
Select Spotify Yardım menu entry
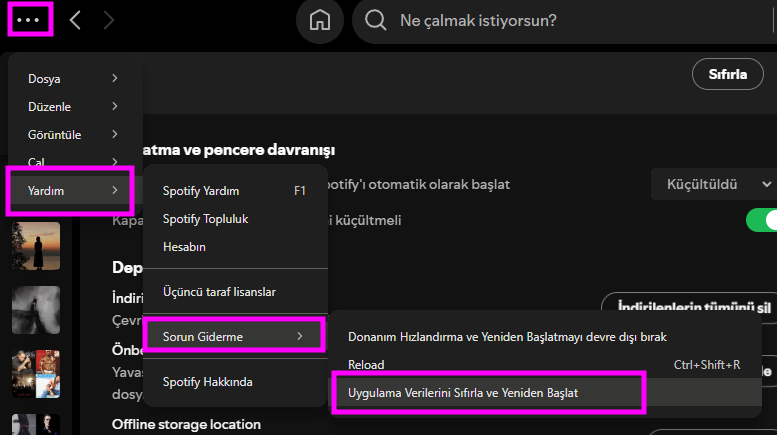tap(235, 191)
